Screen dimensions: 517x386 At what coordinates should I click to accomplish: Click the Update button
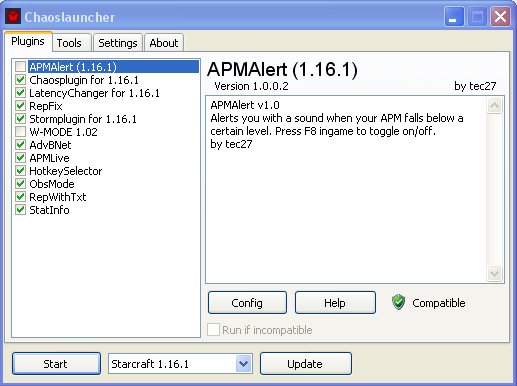[x=305, y=364]
